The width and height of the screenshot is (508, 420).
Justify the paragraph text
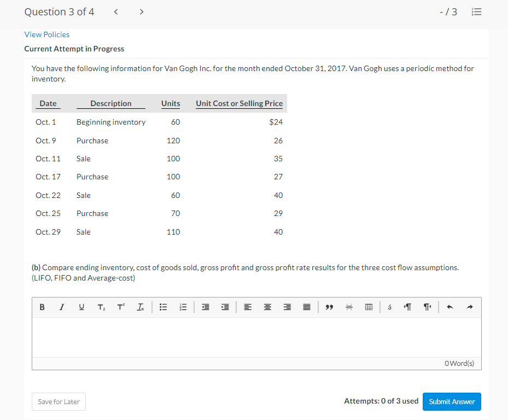(x=307, y=307)
